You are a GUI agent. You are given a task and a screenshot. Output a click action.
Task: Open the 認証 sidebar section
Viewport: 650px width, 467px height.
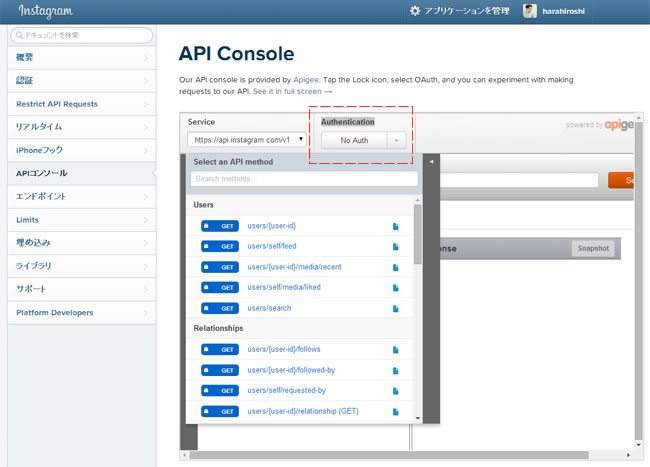[82, 81]
